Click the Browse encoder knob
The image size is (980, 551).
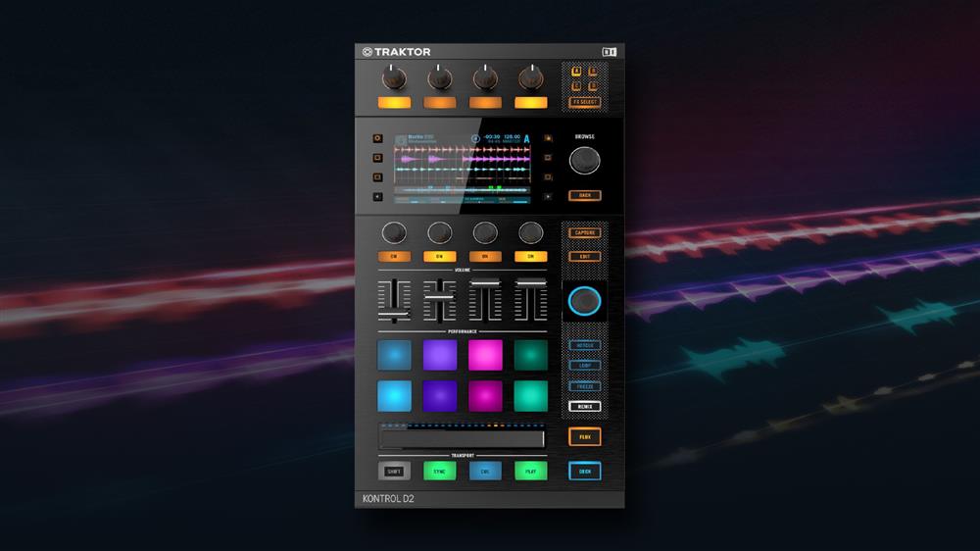point(584,161)
